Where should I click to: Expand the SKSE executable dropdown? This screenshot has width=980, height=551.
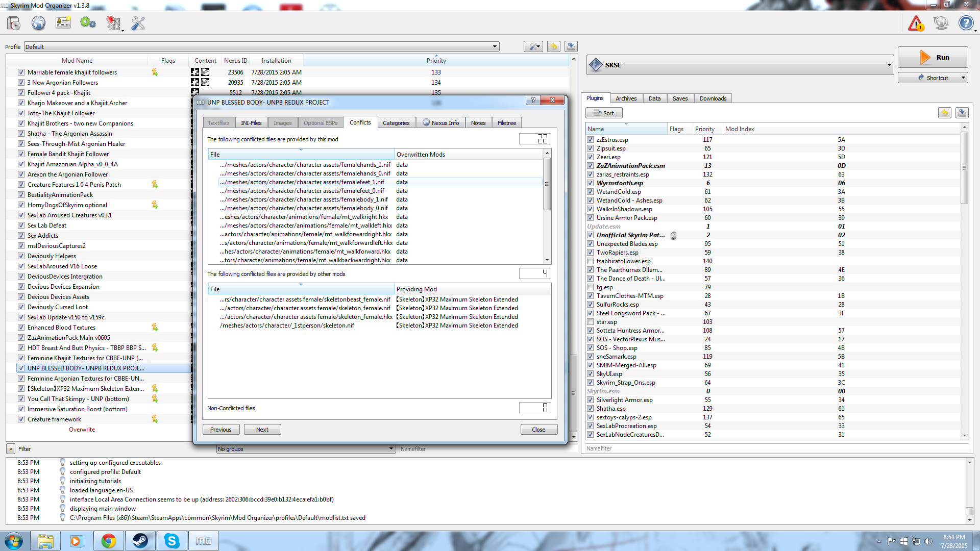point(889,65)
